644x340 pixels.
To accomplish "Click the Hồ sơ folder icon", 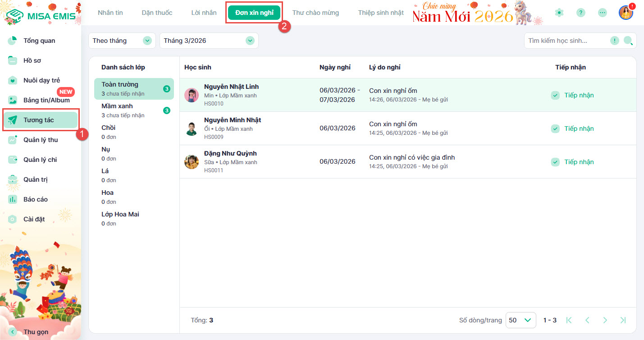I will click(13, 60).
